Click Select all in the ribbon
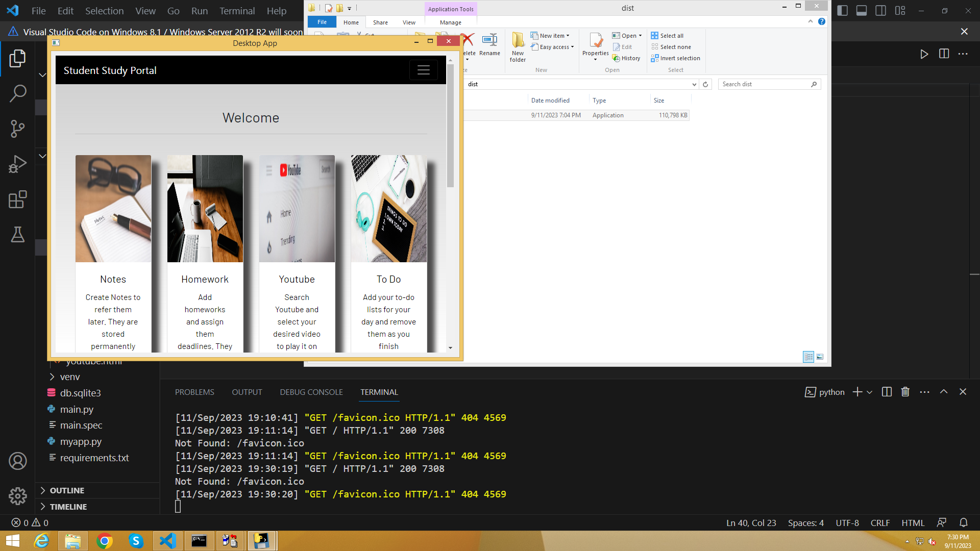This screenshot has height=551, width=980. 667,36
